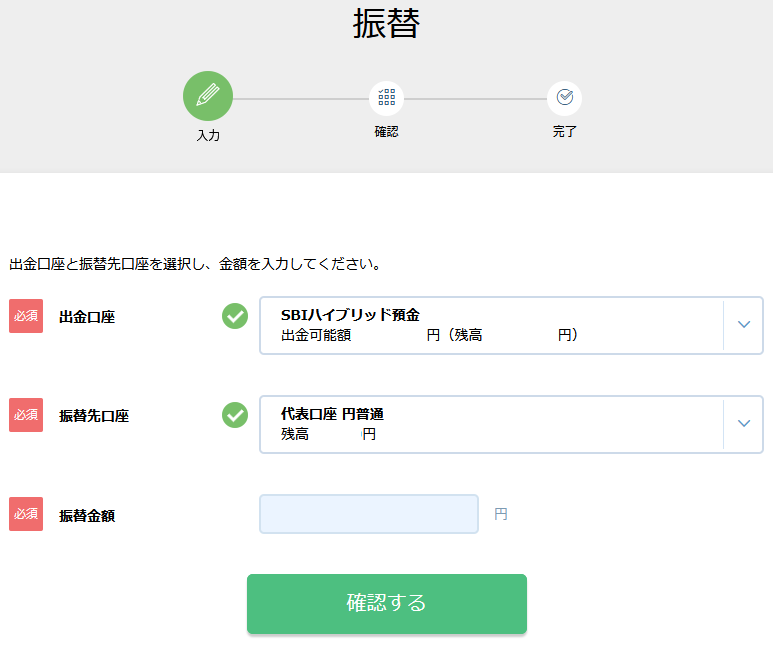Click the 確認 grid step icon
The height and width of the screenshot is (646, 773).
click(386, 98)
